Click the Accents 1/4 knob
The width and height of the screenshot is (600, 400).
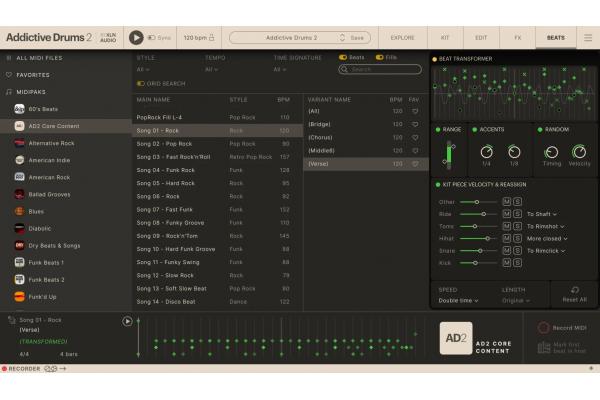[x=486, y=152]
